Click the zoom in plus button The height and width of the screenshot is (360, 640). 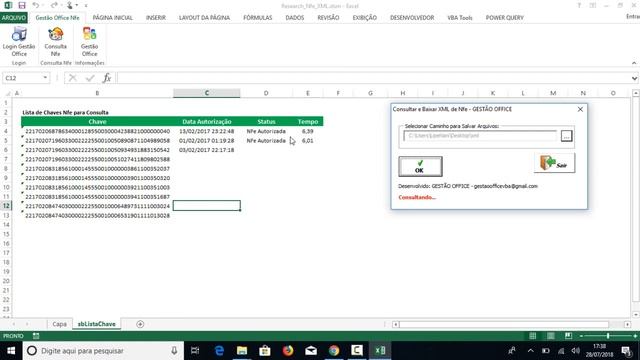[x=635, y=336]
